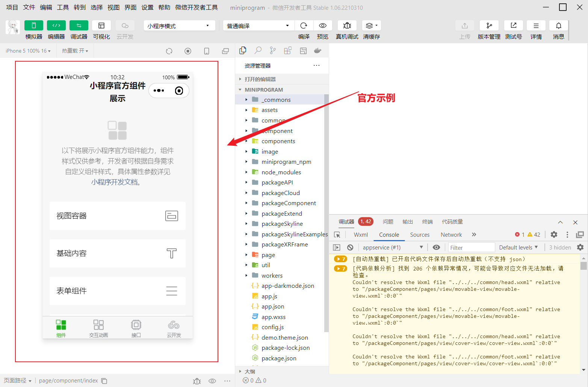Start real device debugging (真机调试)
The width and height of the screenshot is (588, 387).
click(x=347, y=26)
